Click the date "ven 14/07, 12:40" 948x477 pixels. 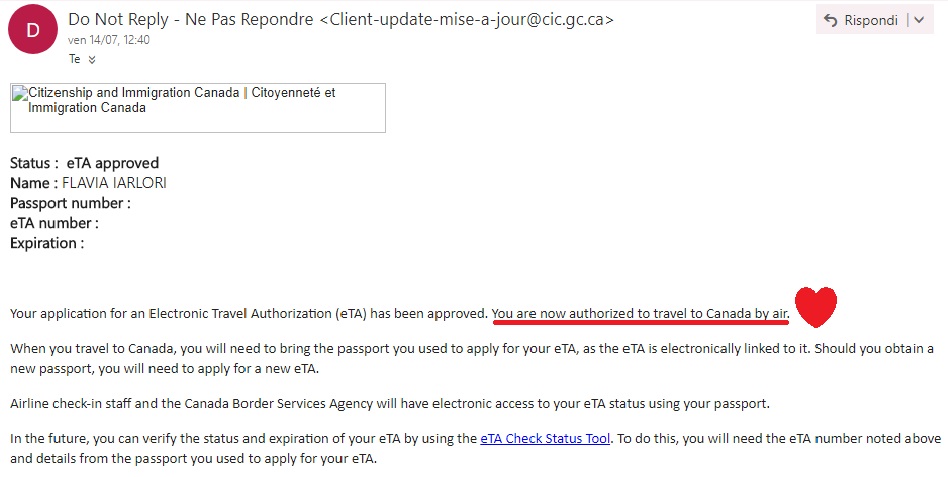pos(109,40)
